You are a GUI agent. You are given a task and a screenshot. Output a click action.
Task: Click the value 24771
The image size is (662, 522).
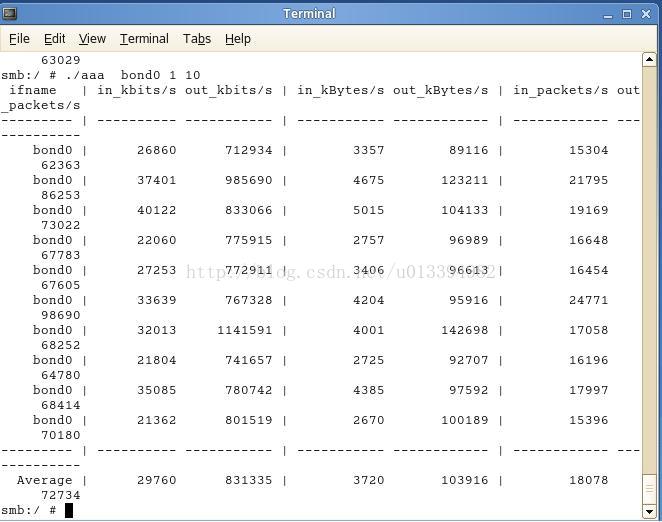click(x=589, y=300)
